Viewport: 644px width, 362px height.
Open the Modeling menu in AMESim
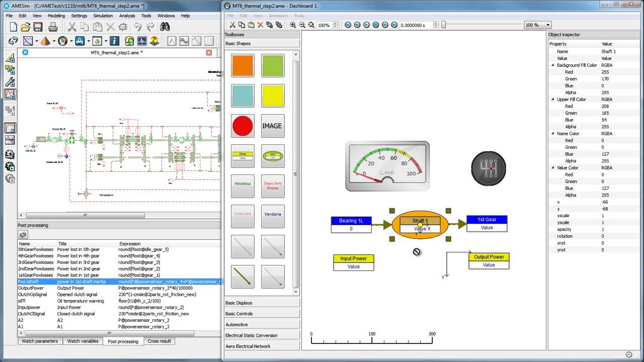pos(56,16)
